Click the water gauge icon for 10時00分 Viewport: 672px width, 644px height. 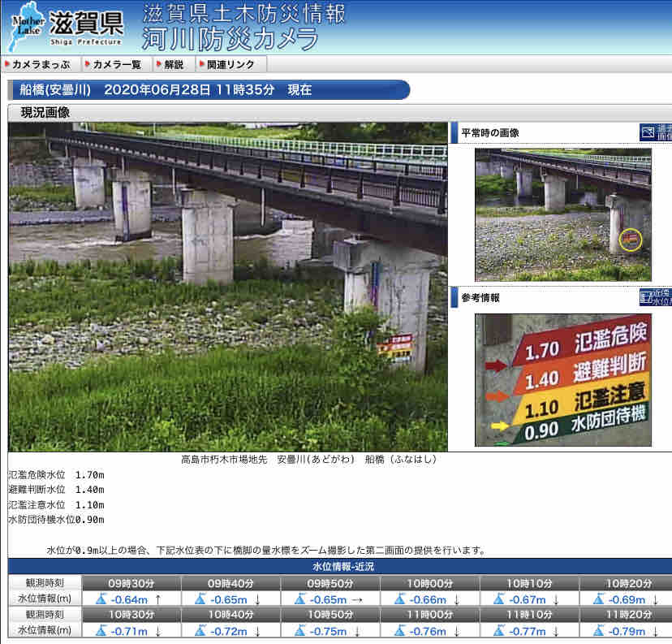coord(399,599)
